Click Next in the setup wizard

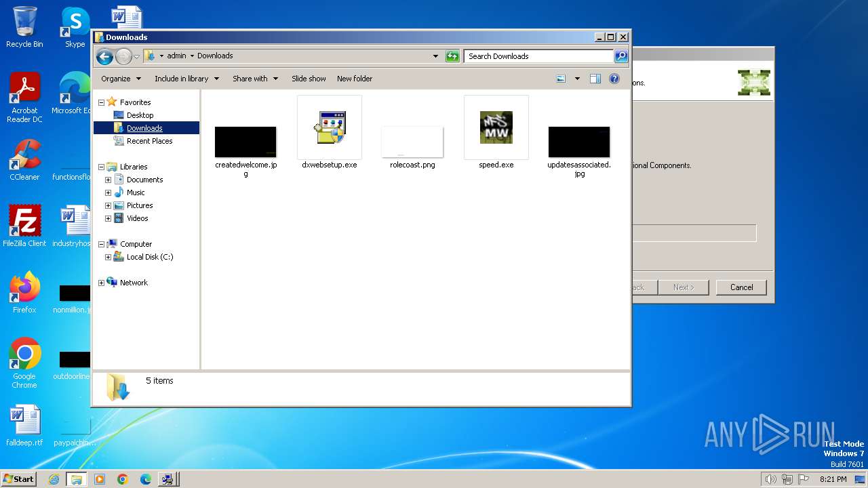[684, 287]
